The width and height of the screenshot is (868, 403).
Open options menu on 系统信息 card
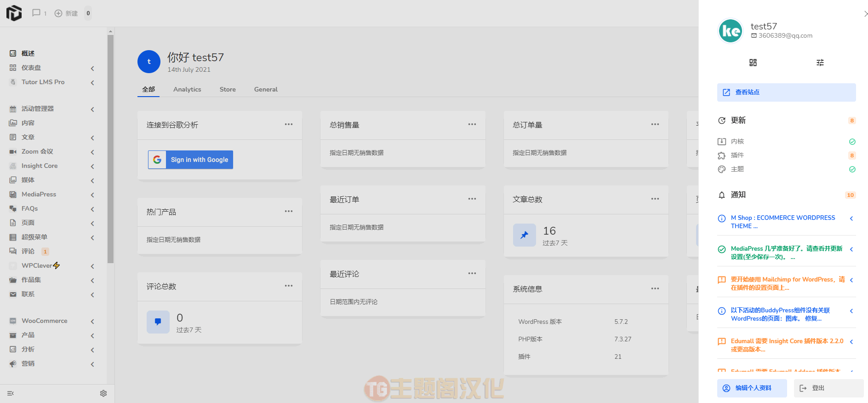(x=655, y=288)
